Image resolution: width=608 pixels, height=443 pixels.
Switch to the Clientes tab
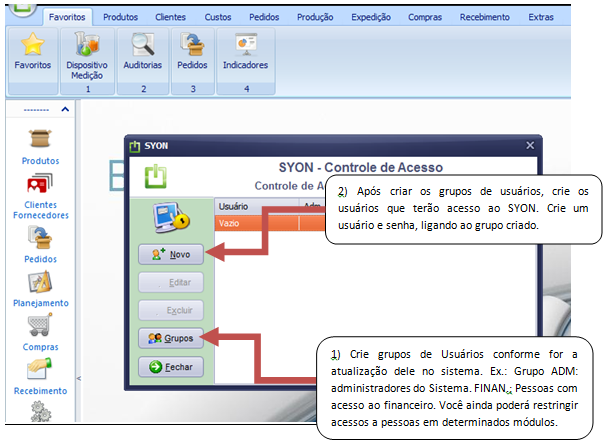172,17
